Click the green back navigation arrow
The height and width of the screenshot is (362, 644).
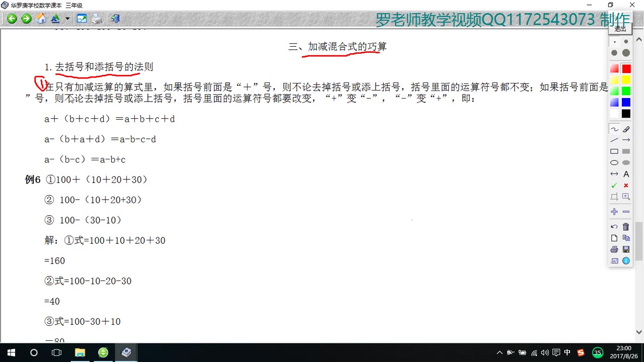click(x=12, y=19)
